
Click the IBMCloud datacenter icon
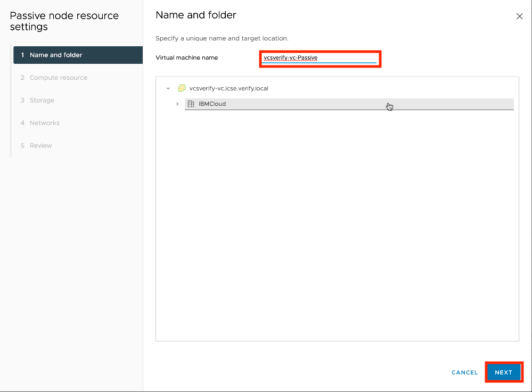click(x=191, y=104)
